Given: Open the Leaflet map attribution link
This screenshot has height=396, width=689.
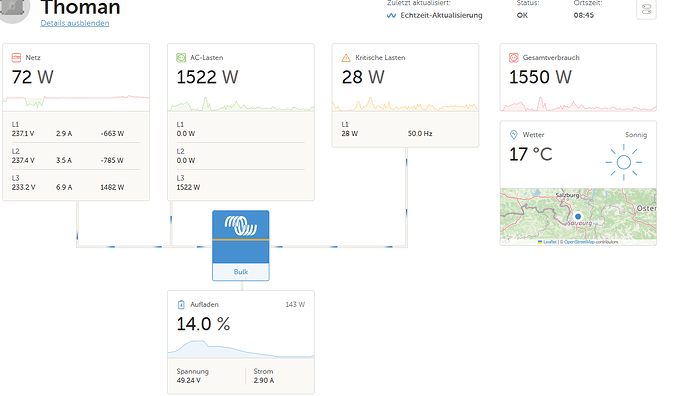Looking at the screenshot, I should pos(550,242).
